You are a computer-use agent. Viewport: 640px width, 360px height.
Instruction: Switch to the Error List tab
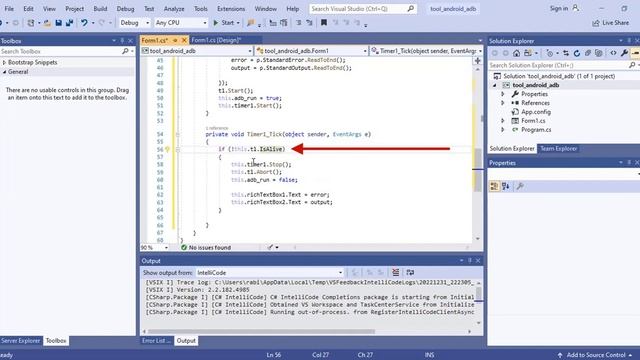click(x=156, y=340)
